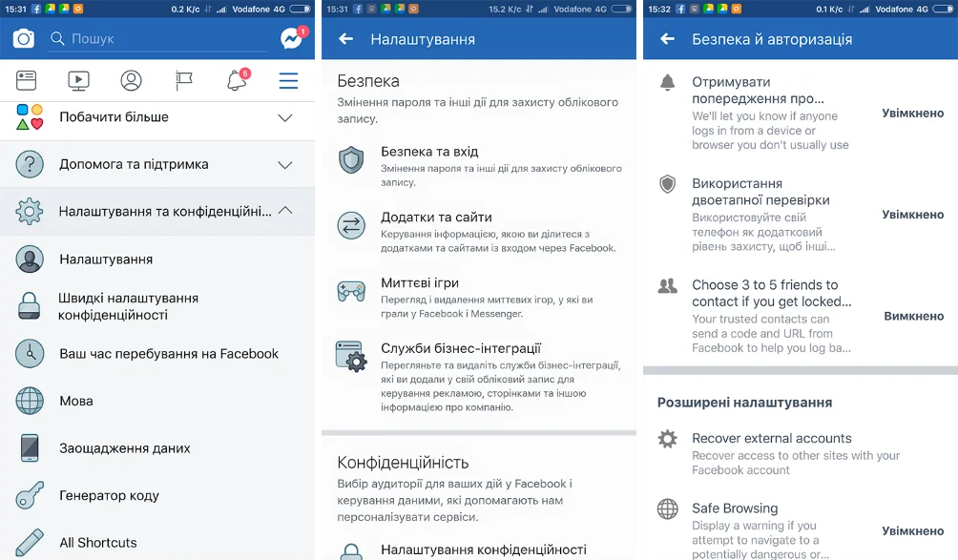Tap the hamburger menu icon
The height and width of the screenshot is (560, 958).
click(288, 81)
